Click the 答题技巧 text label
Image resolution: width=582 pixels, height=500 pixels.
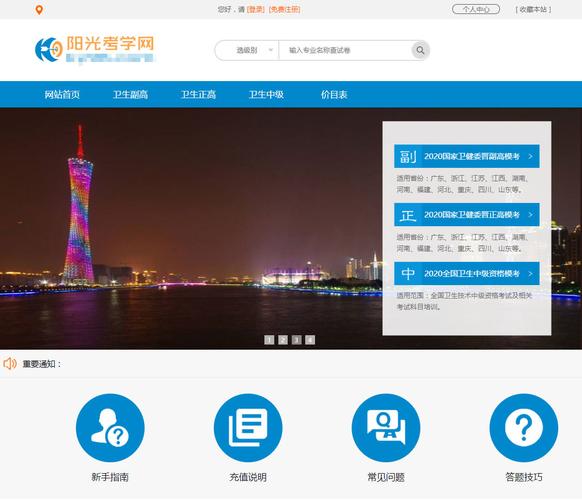click(524, 477)
